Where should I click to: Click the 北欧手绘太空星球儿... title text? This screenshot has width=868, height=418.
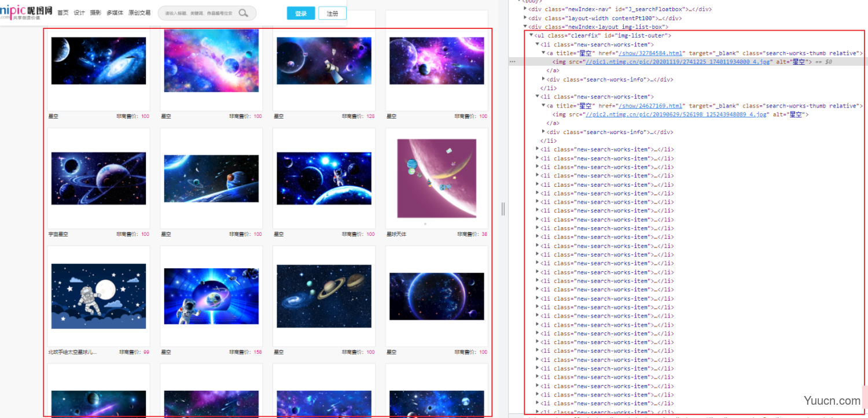[72, 352]
